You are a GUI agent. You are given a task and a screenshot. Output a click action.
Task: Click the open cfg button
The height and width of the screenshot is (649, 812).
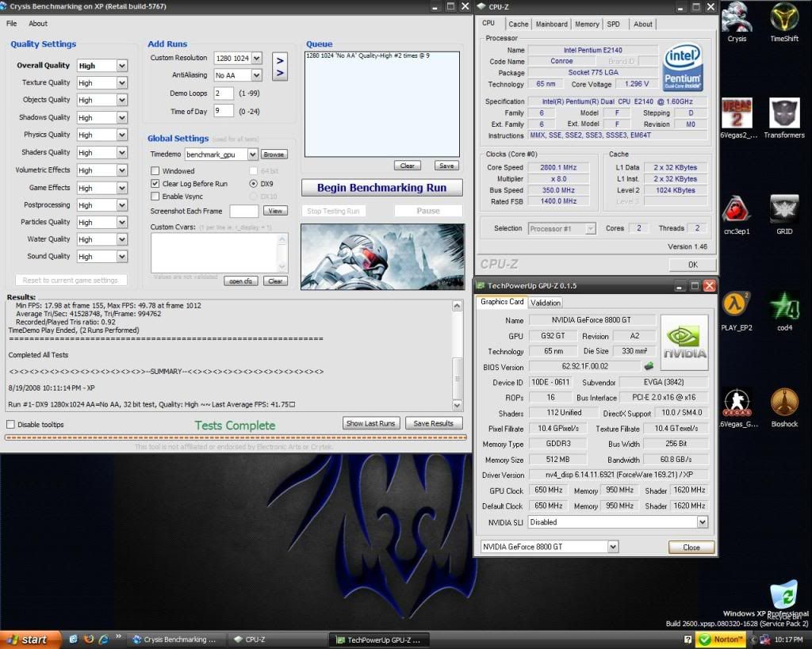241,281
